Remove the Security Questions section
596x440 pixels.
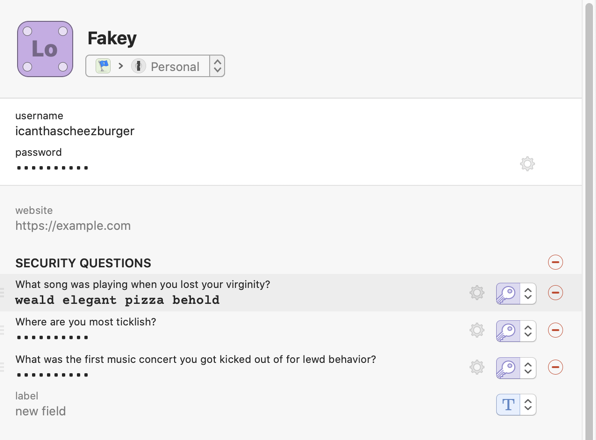555,262
